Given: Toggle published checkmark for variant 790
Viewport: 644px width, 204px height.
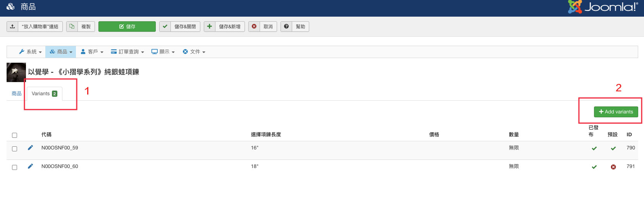Looking at the screenshot, I should [594, 148].
